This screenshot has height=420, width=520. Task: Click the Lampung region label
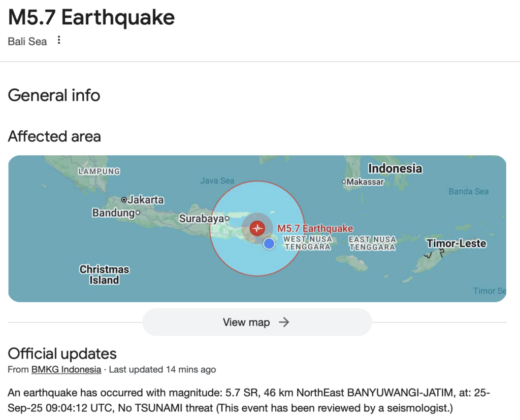click(99, 171)
